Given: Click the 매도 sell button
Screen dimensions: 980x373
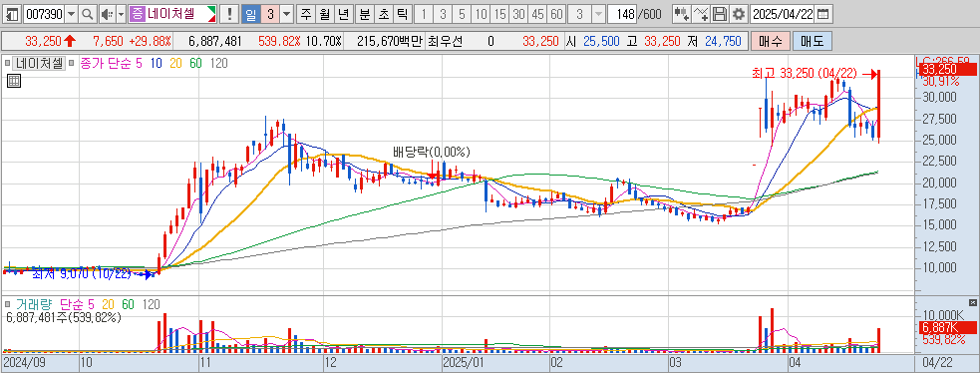Looking at the screenshot, I should click(x=813, y=41).
